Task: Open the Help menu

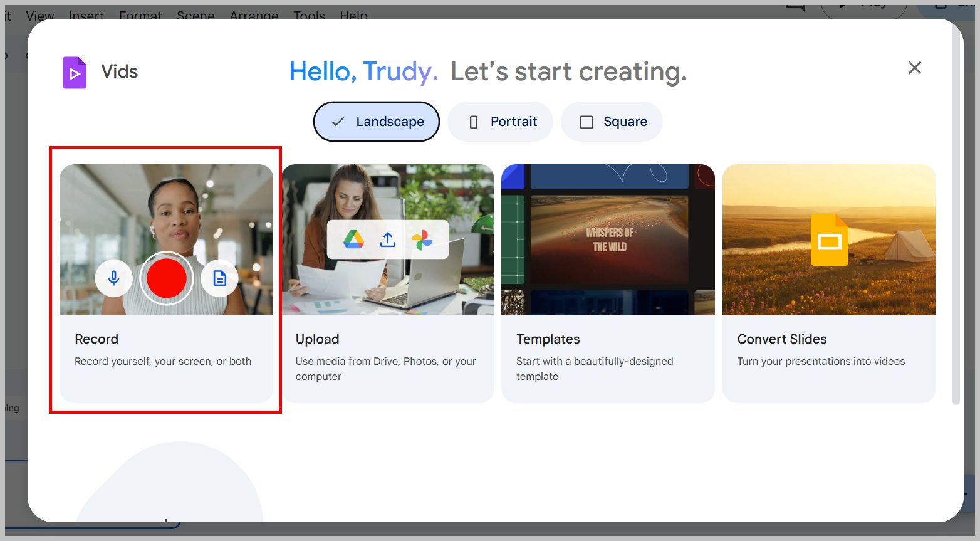Action: [x=354, y=16]
